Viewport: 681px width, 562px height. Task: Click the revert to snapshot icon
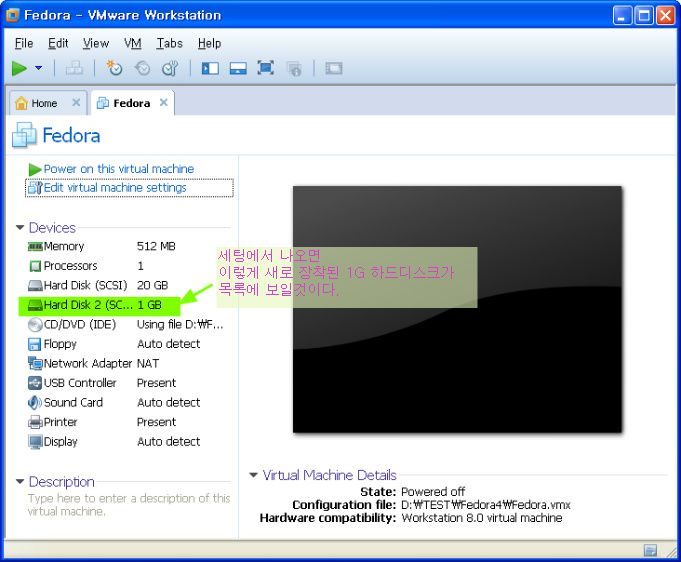click(142, 68)
